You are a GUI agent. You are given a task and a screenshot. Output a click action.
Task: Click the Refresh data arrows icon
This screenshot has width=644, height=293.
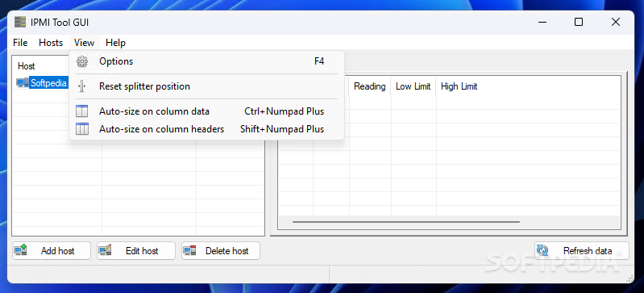(542, 250)
